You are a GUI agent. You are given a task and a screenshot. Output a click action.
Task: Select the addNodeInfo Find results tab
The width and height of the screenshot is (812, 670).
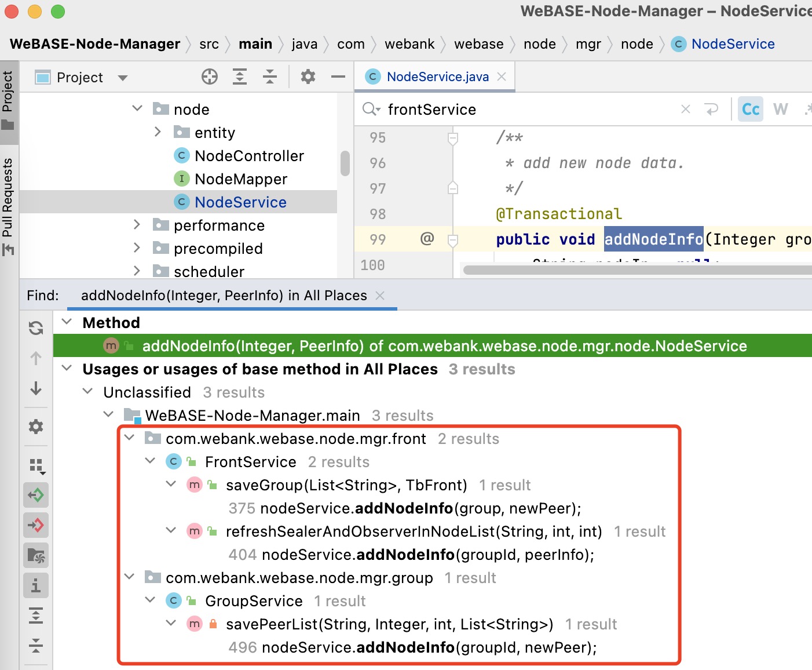click(224, 296)
